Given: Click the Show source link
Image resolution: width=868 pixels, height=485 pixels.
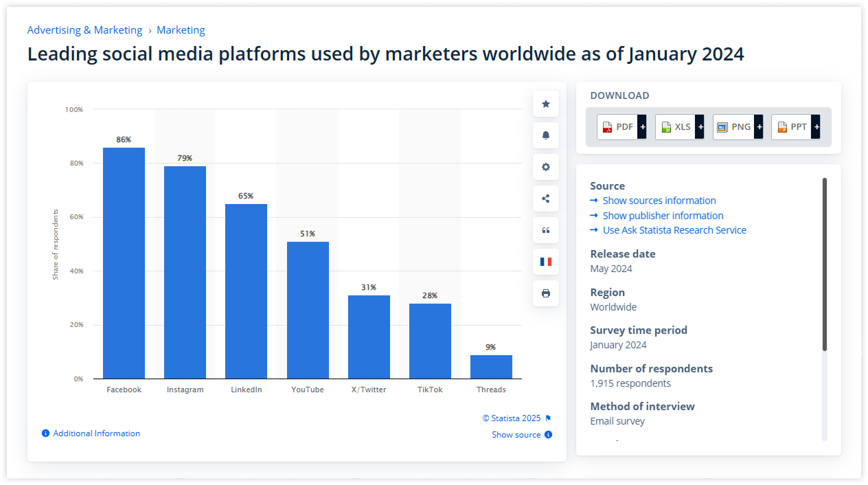Looking at the screenshot, I should pyautogui.click(x=516, y=435).
